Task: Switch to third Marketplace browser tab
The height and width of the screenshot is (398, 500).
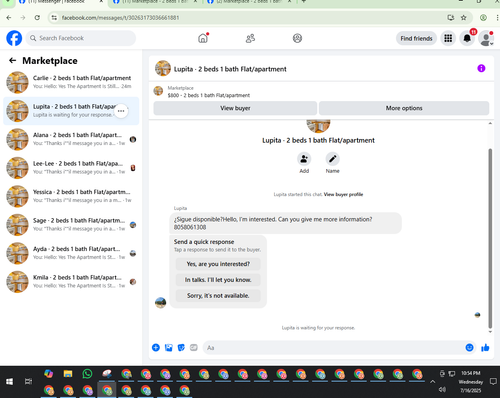Action: point(249,2)
